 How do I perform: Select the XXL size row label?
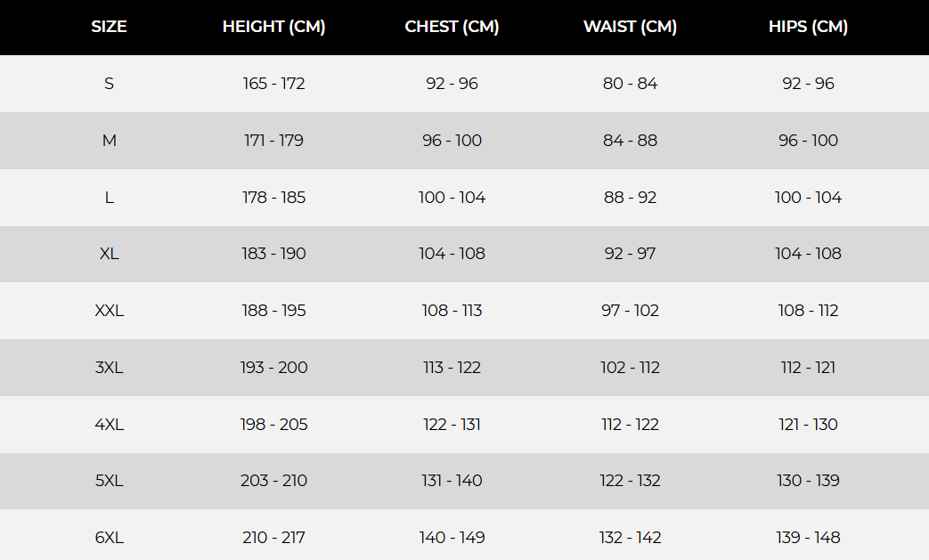tap(109, 311)
